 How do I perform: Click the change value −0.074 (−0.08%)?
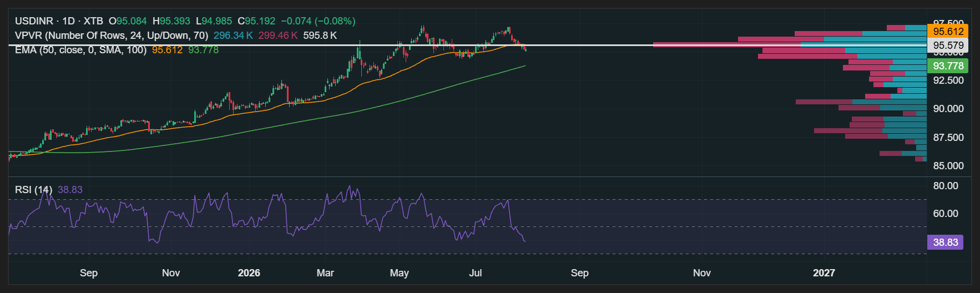click(x=318, y=21)
